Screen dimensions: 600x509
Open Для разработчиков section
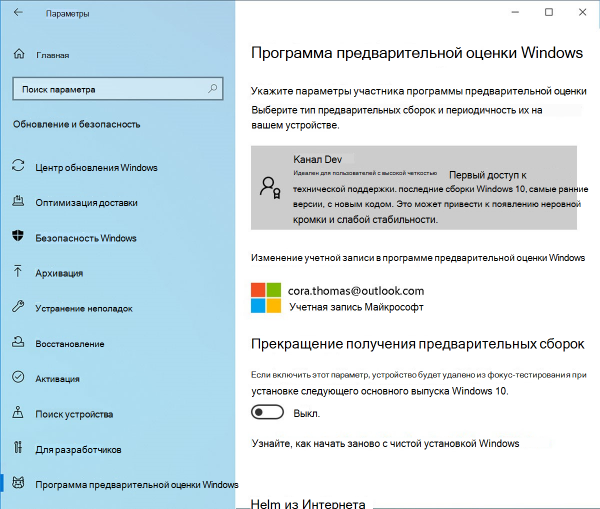pyautogui.click(x=78, y=449)
